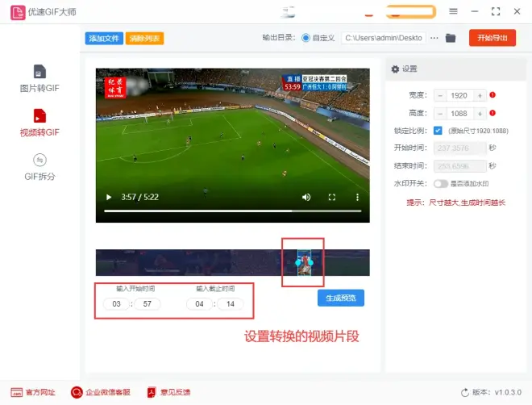Open the 企业微信客服 link
The width and height of the screenshot is (532, 405).
101,392
